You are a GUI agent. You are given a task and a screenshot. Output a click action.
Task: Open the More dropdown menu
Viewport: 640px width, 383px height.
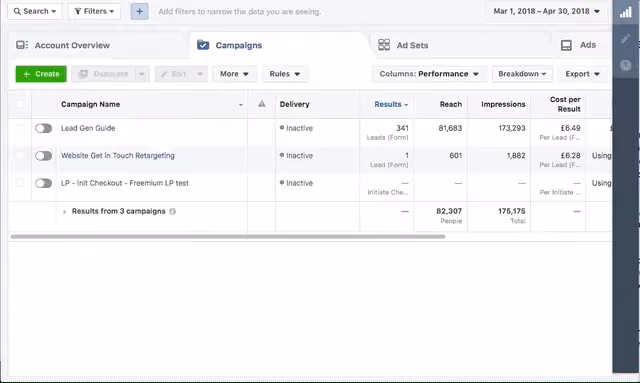pyautogui.click(x=234, y=74)
